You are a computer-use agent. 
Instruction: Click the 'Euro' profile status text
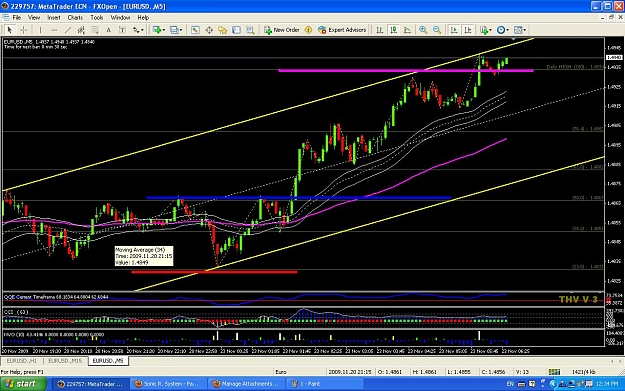click(x=281, y=372)
